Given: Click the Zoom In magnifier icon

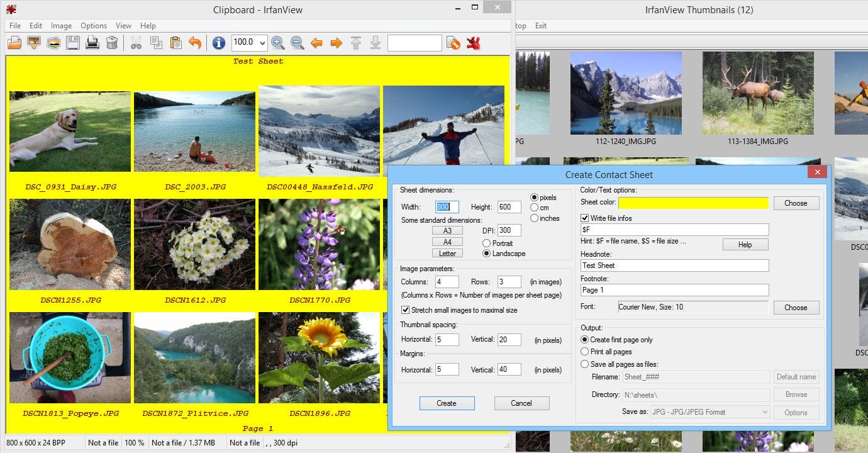Looking at the screenshot, I should [x=278, y=43].
